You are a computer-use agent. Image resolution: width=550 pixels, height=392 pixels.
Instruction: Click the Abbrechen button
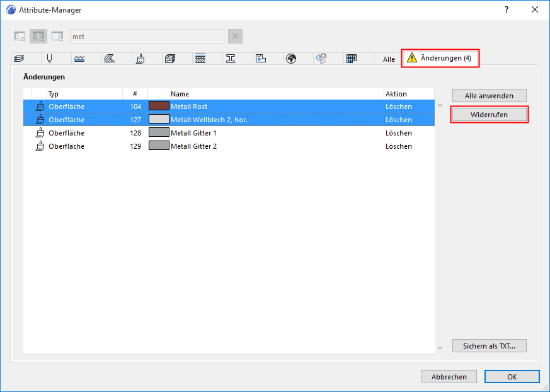[x=449, y=377]
